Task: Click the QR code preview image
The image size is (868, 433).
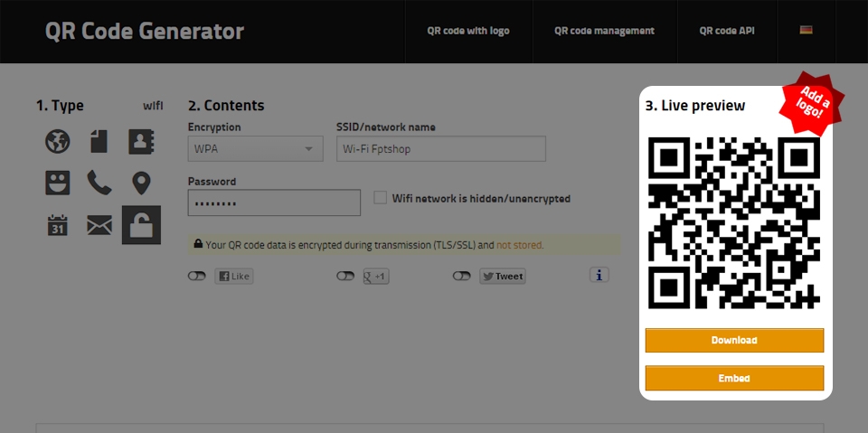Action: tap(734, 223)
